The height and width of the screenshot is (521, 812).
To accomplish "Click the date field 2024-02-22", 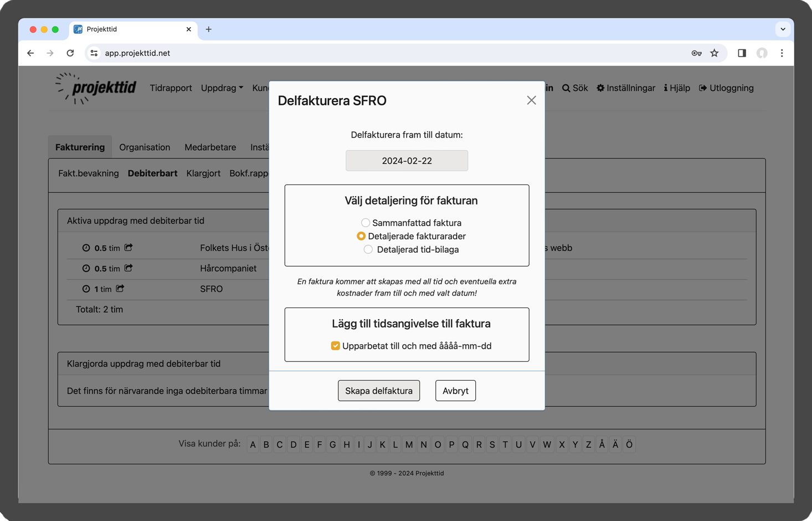I will tap(407, 161).
